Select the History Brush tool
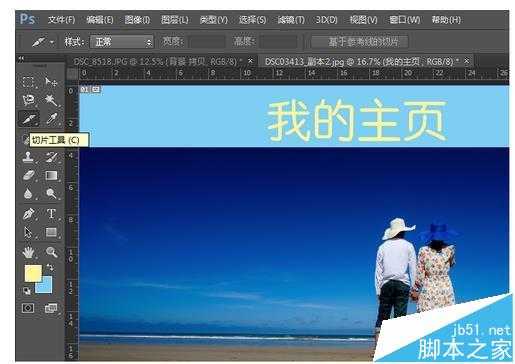Image resolution: width=515 pixels, height=364 pixels. 51,157
